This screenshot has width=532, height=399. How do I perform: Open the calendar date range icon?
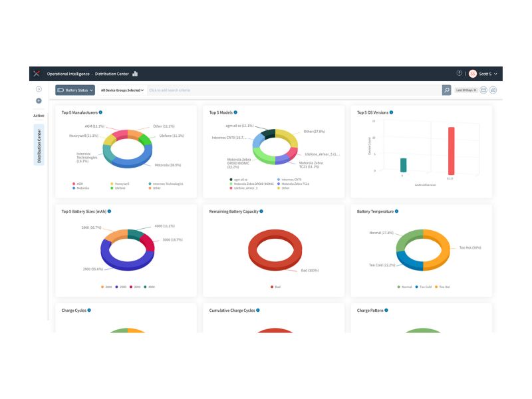(483, 90)
